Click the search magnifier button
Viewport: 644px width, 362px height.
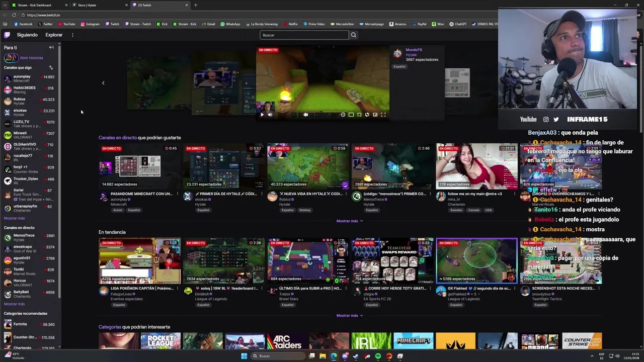click(353, 35)
